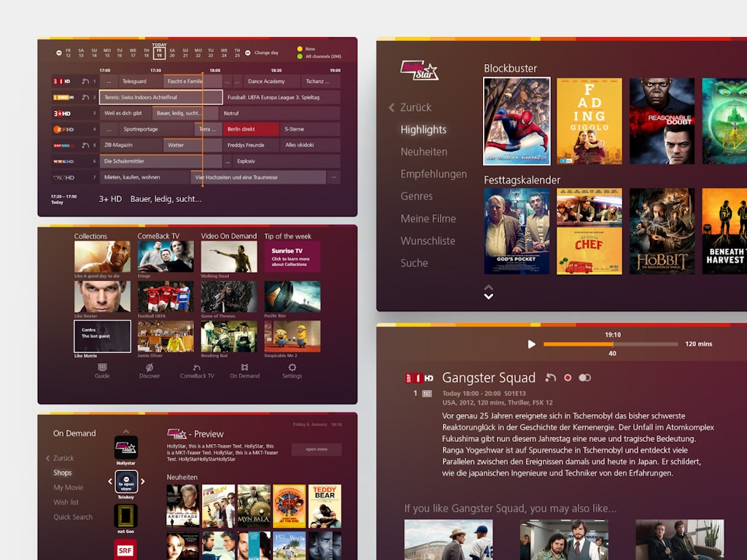The height and width of the screenshot is (560, 747).
Task: Select Dance Academy program in guide
Action: pyautogui.click(x=271, y=82)
